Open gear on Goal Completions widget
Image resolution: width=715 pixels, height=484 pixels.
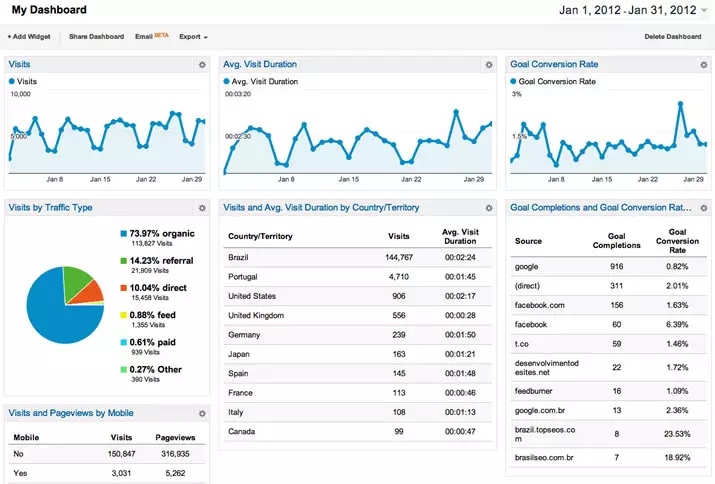(x=703, y=208)
